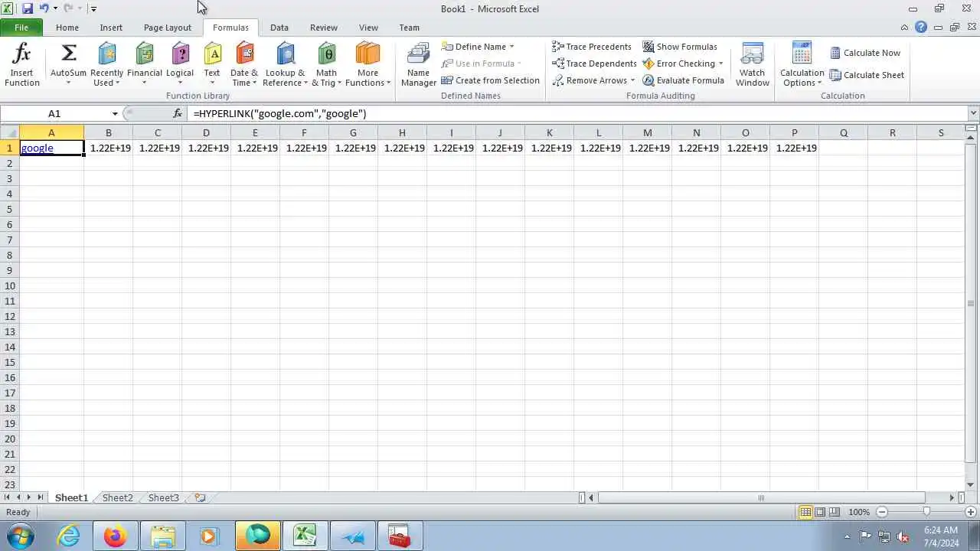Open the Watch Window

(753, 65)
